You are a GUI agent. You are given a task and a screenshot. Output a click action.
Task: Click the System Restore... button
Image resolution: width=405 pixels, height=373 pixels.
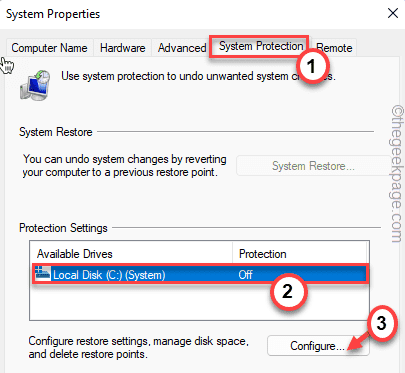[313, 166]
